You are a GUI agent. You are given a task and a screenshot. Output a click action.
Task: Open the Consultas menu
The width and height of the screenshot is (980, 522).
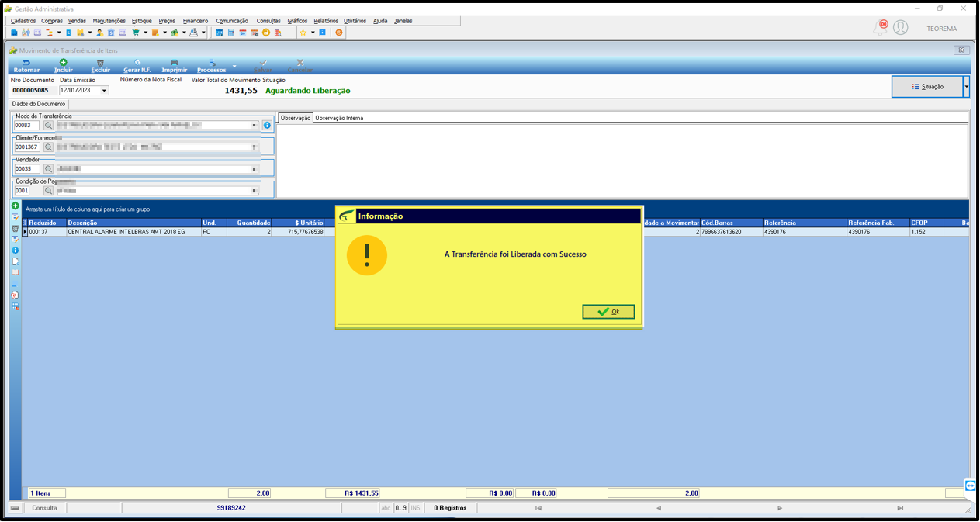point(268,21)
